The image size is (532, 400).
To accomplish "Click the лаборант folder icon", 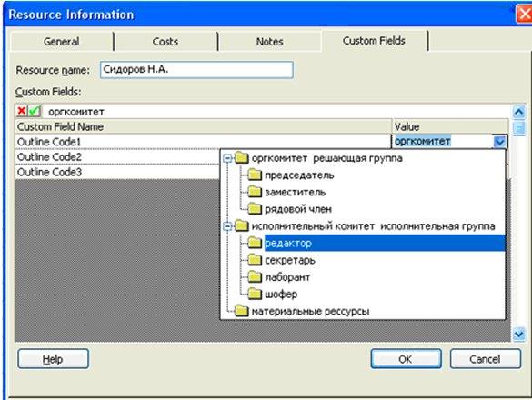I will pyautogui.click(x=255, y=276).
